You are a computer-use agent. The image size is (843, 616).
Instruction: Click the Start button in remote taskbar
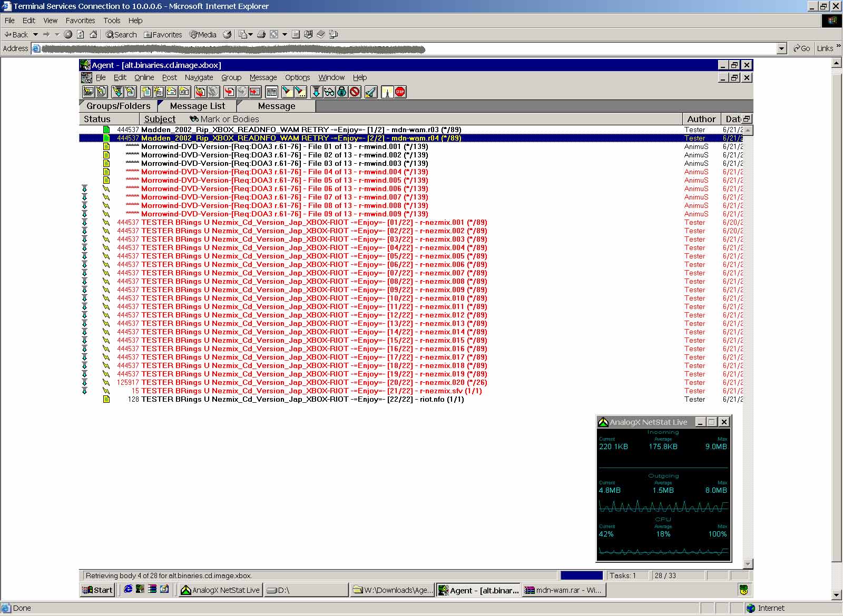97,590
